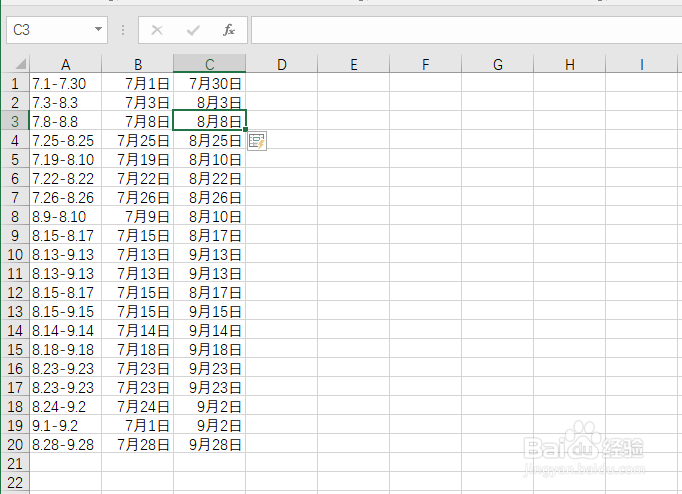Screen dimensions: 682x494
Task: Select cell containing 7.3-8.3
Action: point(65,102)
